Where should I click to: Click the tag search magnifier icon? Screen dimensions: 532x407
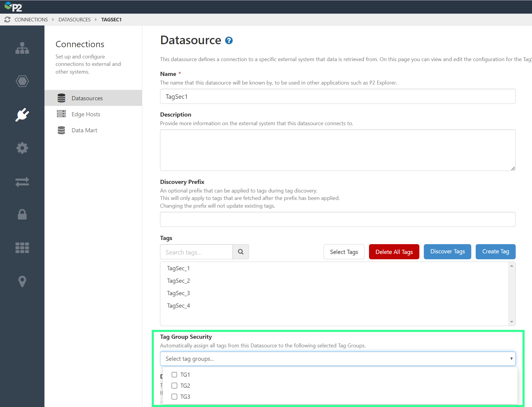tap(241, 252)
